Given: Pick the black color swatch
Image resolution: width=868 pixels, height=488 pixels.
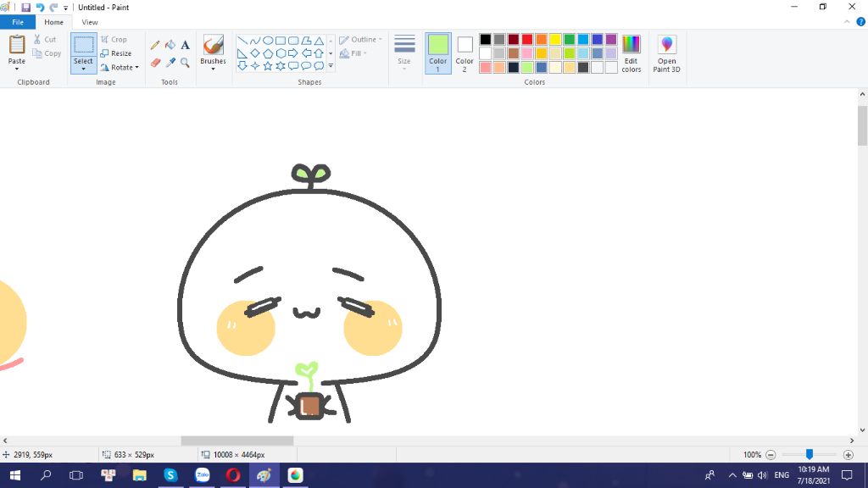Looking at the screenshot, I should [x=486, y=39].
